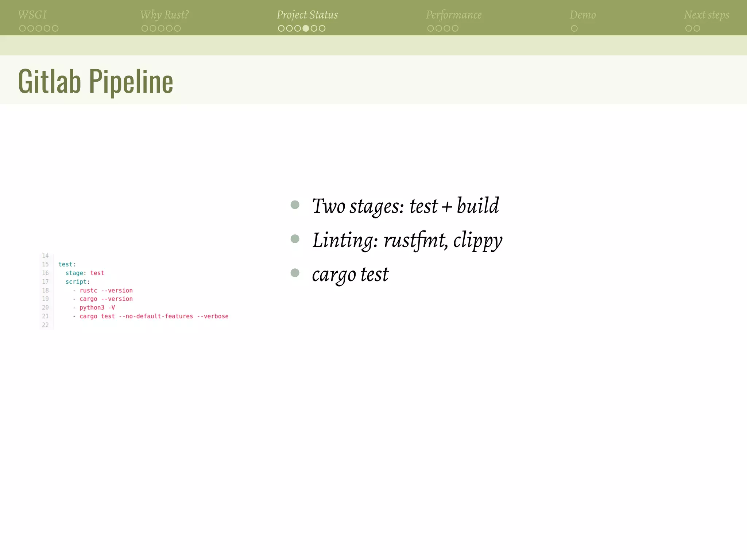747x560 pixels.
Task: Click last slide dot under WSGI
Action: pyautogui.click(x=55, y=28)
